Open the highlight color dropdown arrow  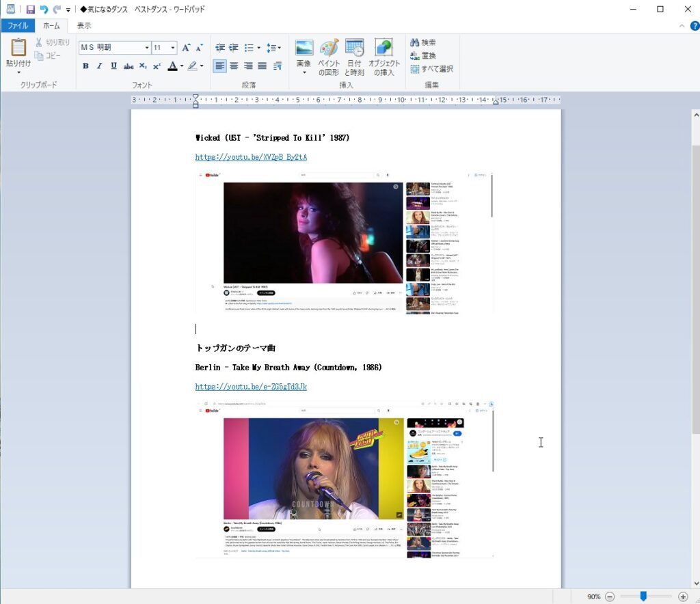[202, 66]
